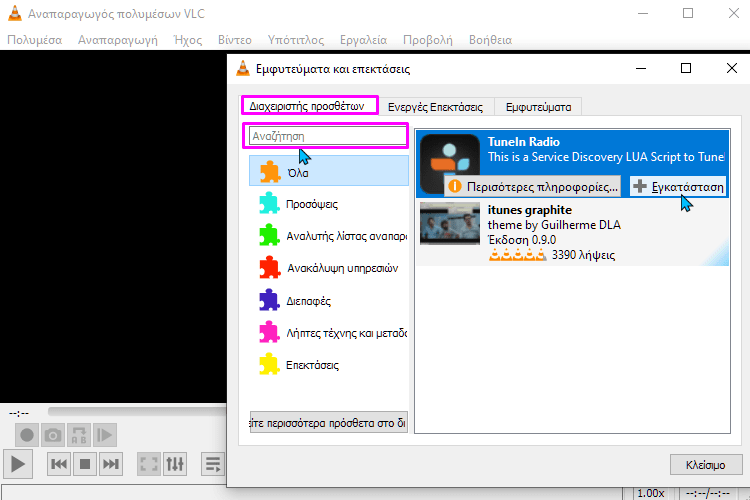This screenshot has width=750, height=500.
Task: Select the Επεκτάσεις category label
Action: pyautogui.click(x=312, y=365)
